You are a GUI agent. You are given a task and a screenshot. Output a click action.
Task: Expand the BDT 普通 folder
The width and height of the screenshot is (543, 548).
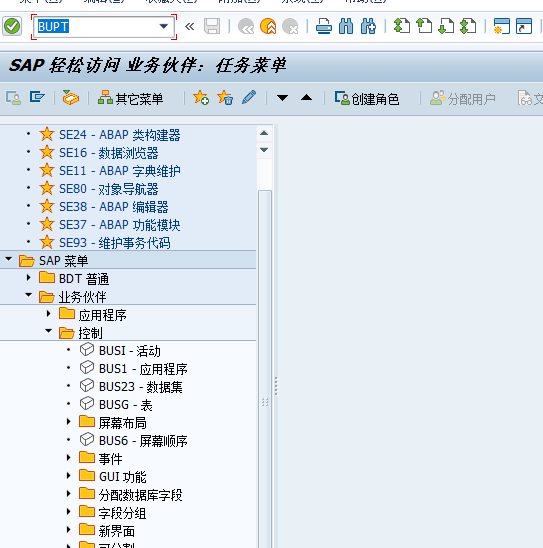point(29,278)
